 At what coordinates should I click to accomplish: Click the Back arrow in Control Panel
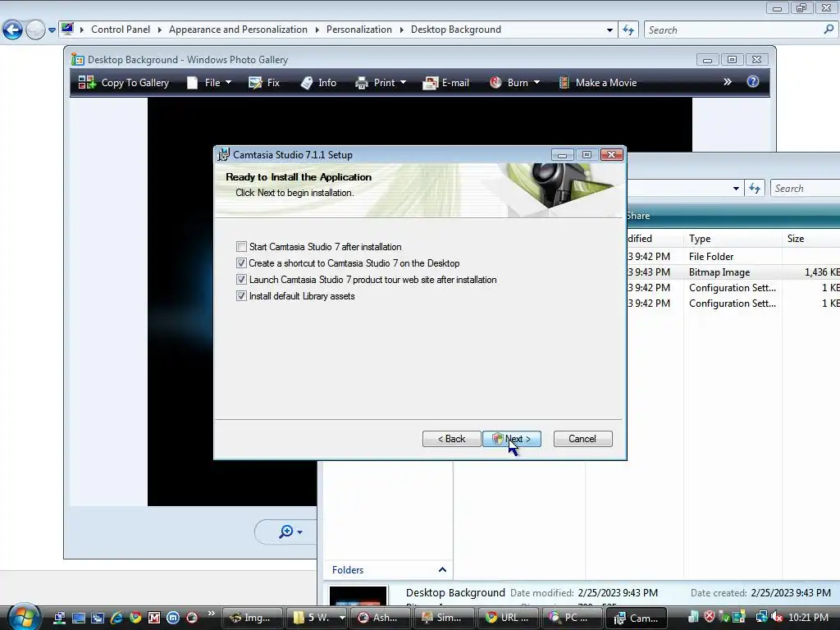[x=13, y=30]
